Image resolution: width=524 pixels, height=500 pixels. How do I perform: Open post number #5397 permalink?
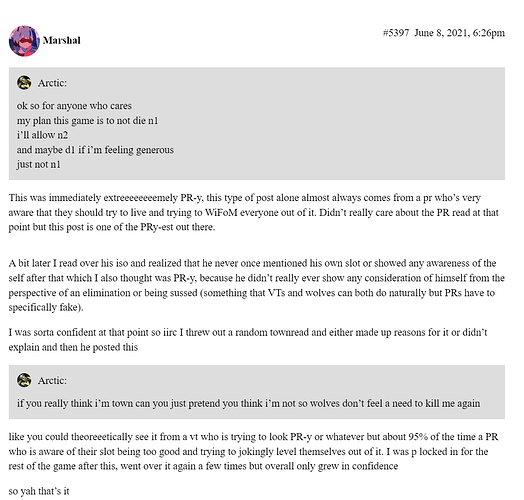tap(396, 33)
